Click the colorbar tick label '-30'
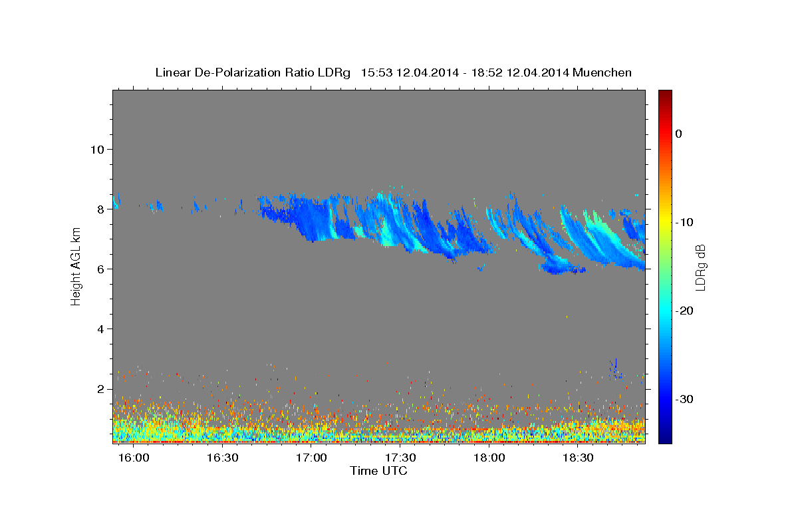This screenshot has height=532, width=798. [684, 399]
